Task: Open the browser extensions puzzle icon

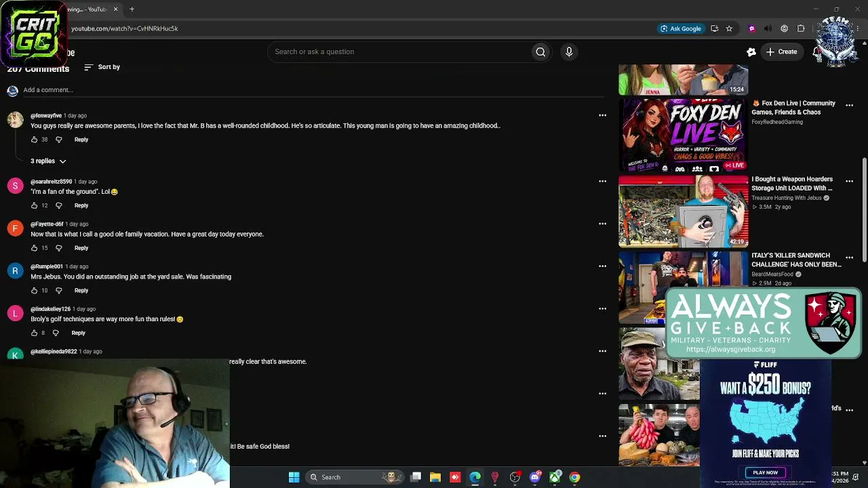Action: 801,28
